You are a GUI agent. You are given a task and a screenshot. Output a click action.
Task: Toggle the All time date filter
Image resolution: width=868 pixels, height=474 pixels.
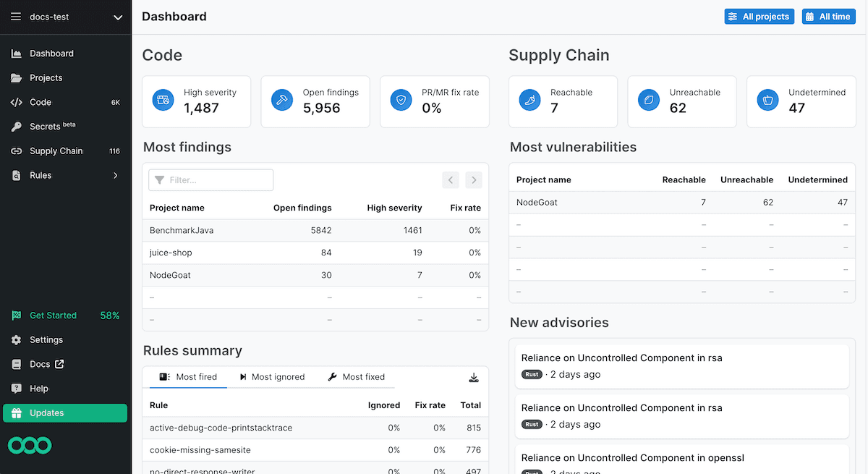(x=828, y=16)
